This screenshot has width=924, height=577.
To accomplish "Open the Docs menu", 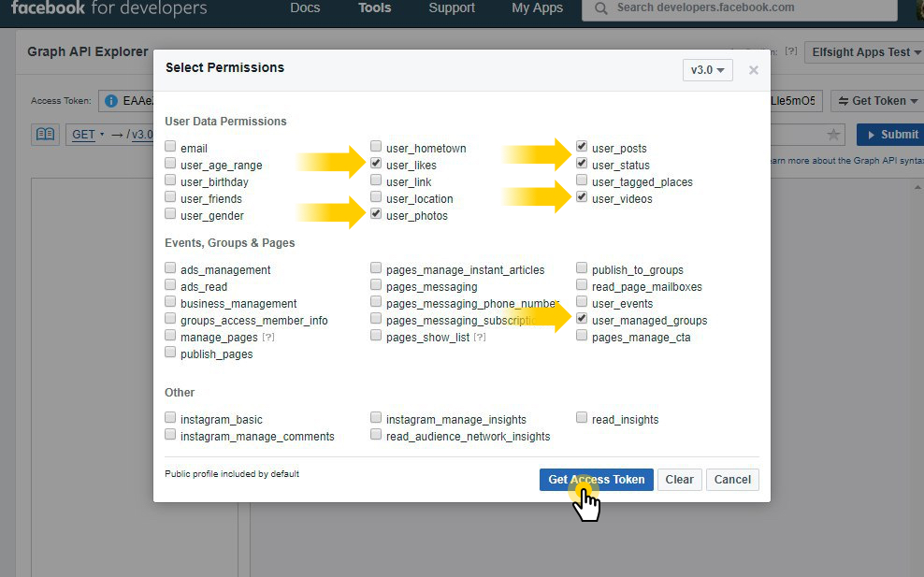I will tap(305, 10).
